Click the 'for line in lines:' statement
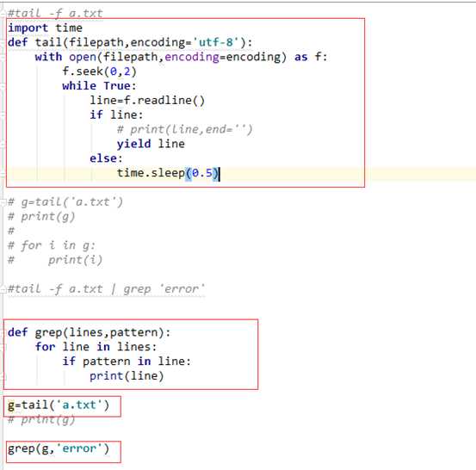Image resolution: width=476 pixels, height=470 pixels. click(96, 347)
